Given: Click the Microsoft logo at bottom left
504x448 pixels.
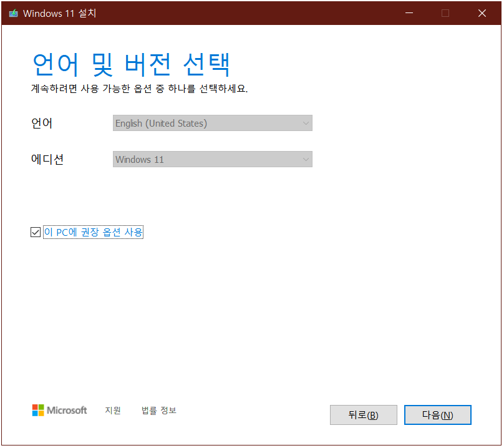Looking at the screenshot, I should [x=59, y=411].
